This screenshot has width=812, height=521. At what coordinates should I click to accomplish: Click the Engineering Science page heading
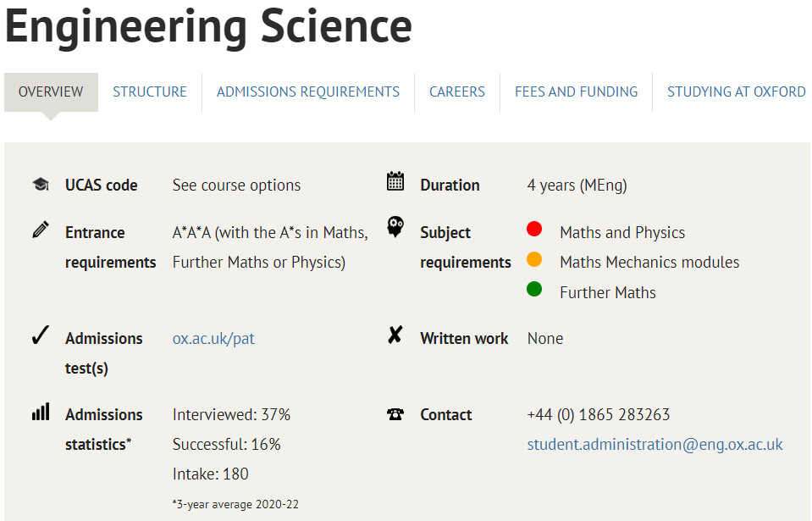pyautogui.click(x=208, y=26)
